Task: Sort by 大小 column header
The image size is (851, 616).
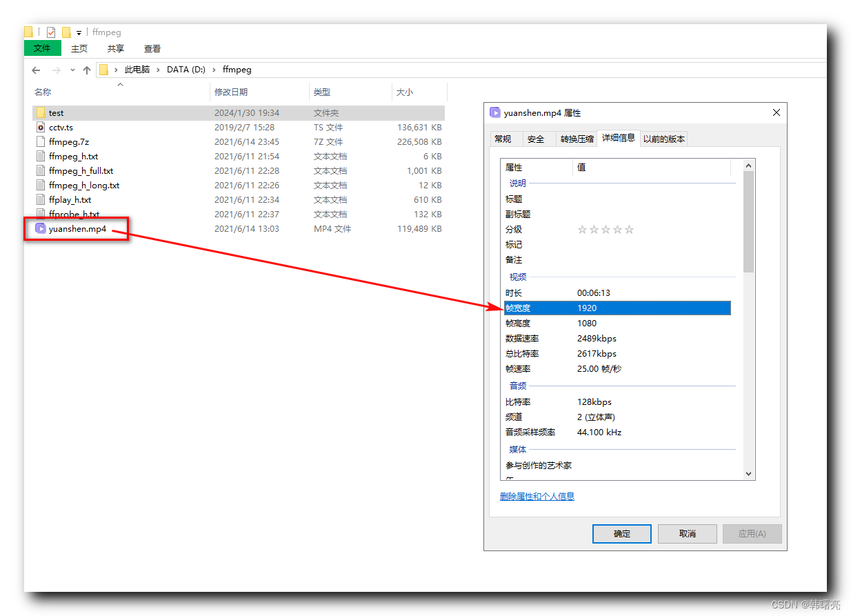Action: 419,92
